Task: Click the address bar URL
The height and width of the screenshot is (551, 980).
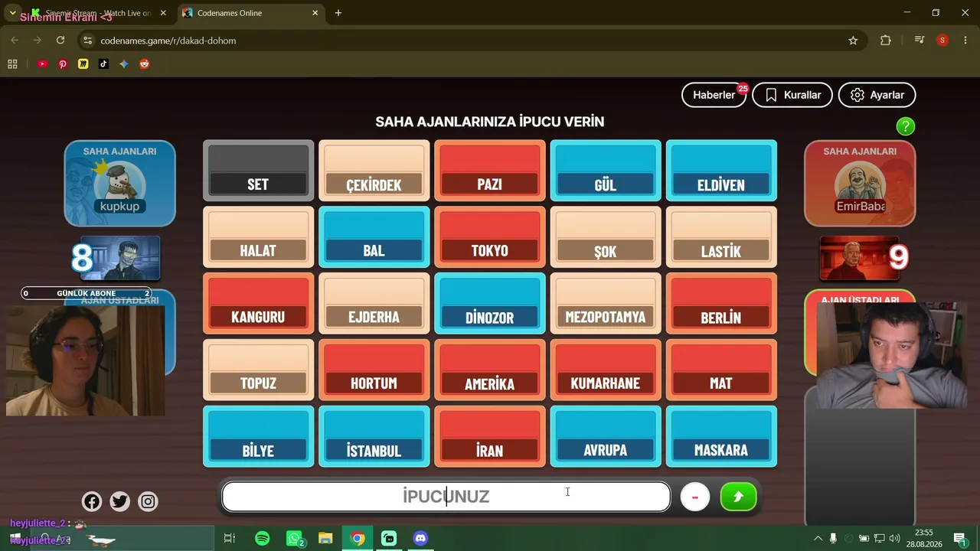Action: (x=168, y=41)
